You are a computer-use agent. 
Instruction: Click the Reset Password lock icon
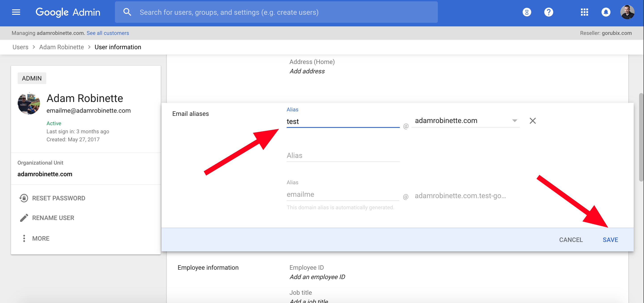pos(23,198)
